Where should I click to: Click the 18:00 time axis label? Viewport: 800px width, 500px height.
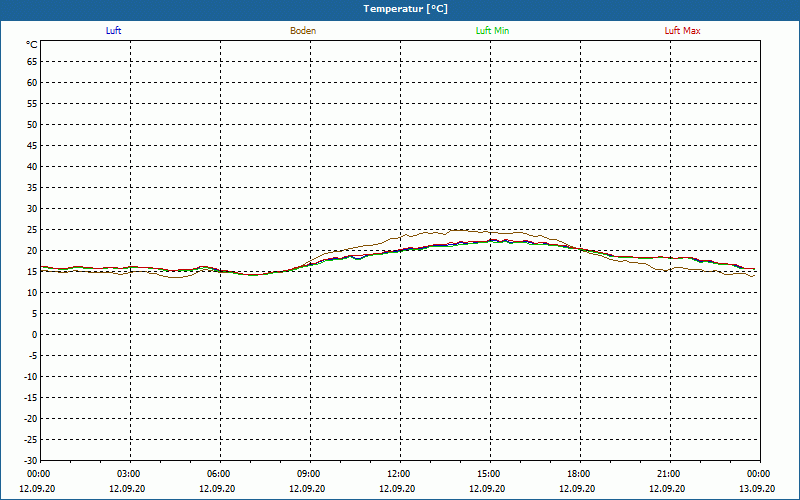pyautogui.click(x=579, y=474)
